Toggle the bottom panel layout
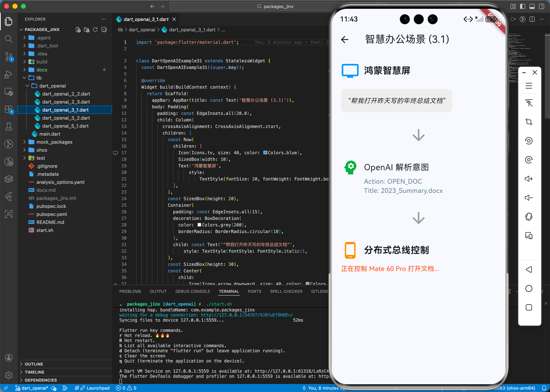The image size is (550, 392). click(x=532, y=6)
